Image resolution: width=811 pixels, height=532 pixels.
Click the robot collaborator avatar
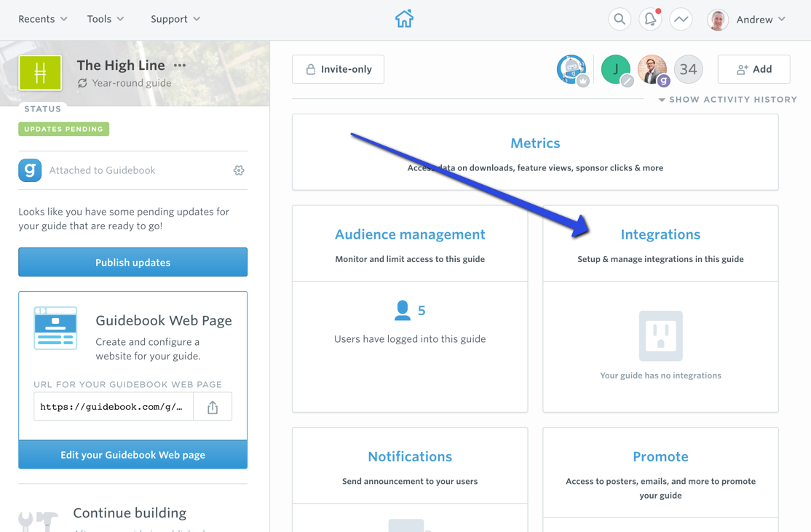click(571, 69)
